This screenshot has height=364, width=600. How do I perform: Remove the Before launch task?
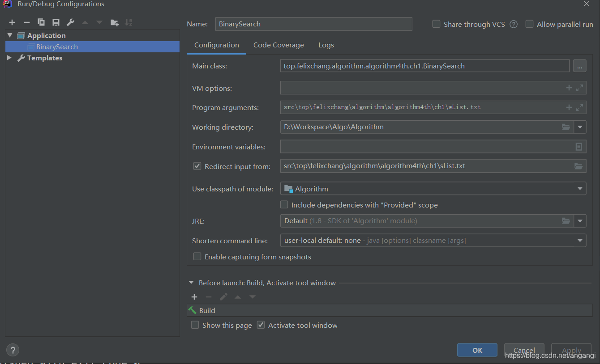tap(209, 297)
